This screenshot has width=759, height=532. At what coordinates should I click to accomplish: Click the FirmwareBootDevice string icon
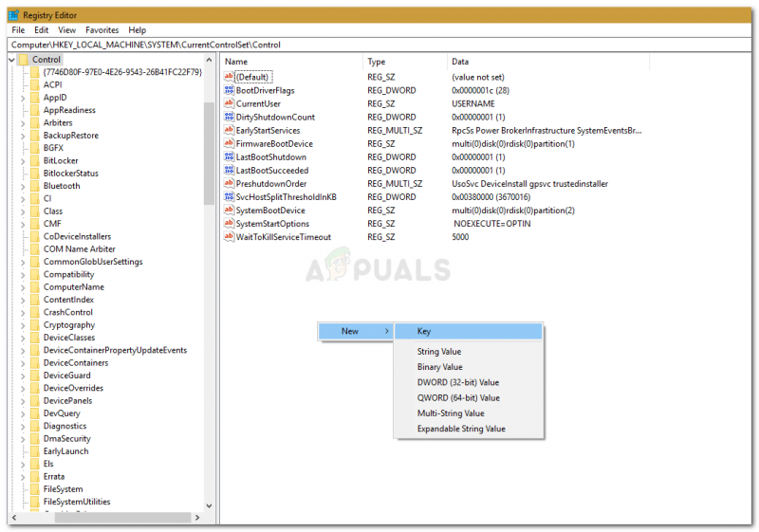click(229, 143)
